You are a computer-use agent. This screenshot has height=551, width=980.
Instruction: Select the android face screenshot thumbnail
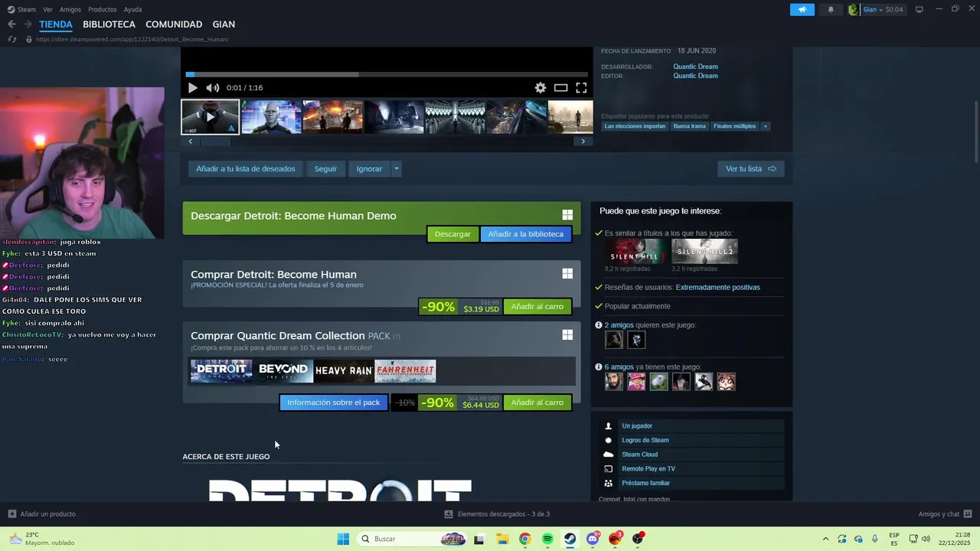271,117
